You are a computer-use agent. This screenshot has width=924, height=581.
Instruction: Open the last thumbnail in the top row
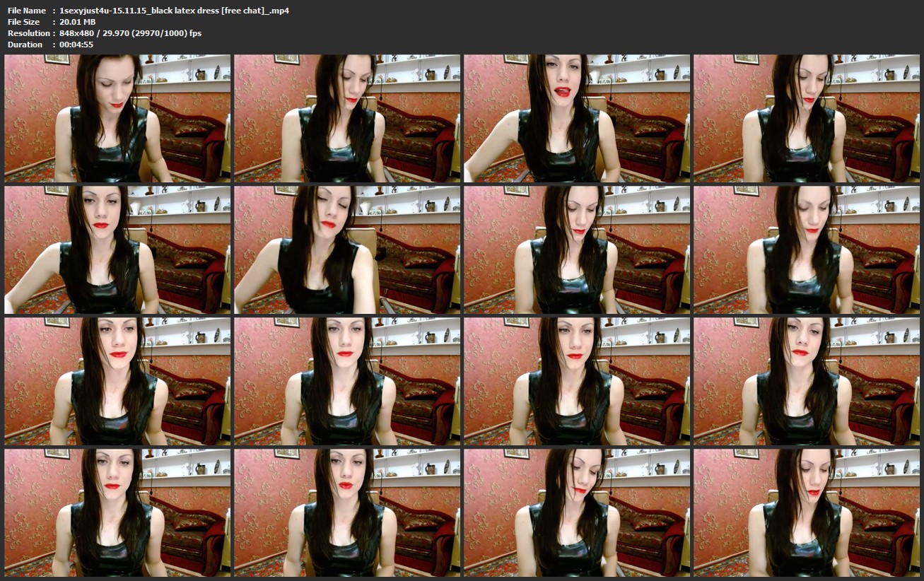tap(807, 119)
